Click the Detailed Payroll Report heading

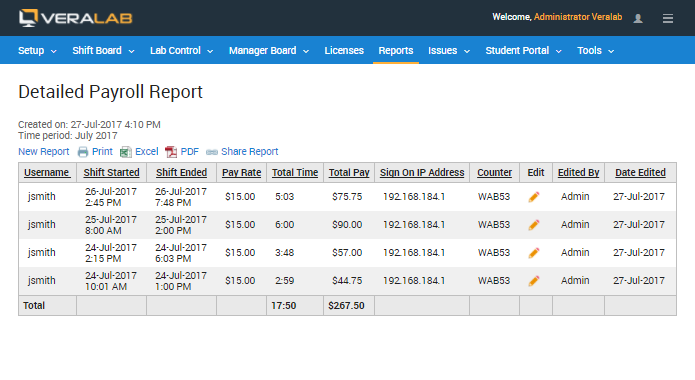point(110,92)
